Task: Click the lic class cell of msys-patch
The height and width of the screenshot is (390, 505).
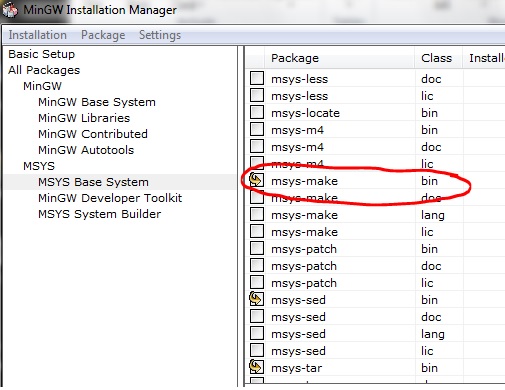Action: 427,283
